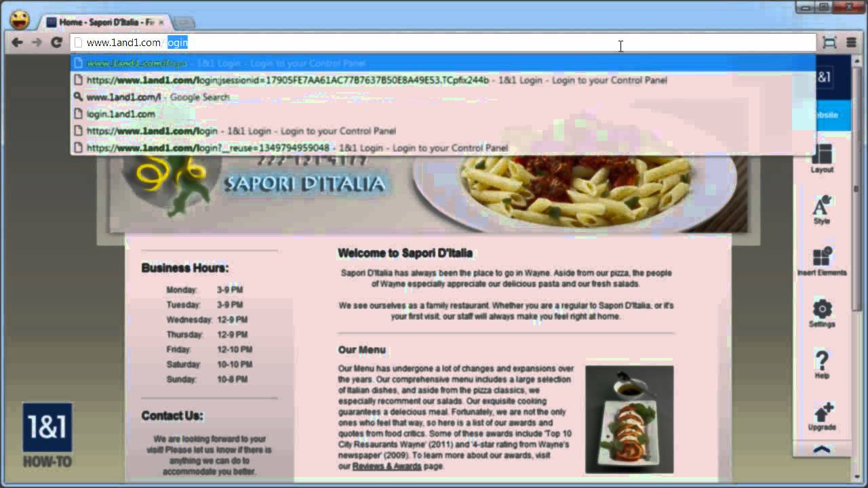Click the Website button in the sidebar

(x=823, y=115)
